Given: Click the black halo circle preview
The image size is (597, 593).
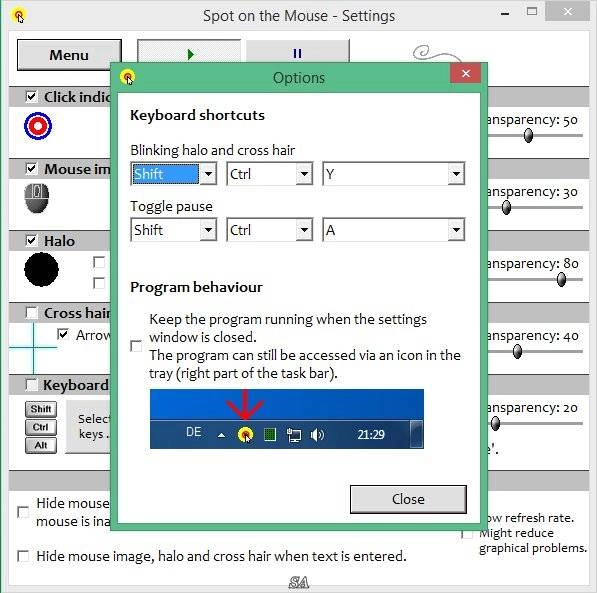Looking at the screenshot, I should pos(41,269).
